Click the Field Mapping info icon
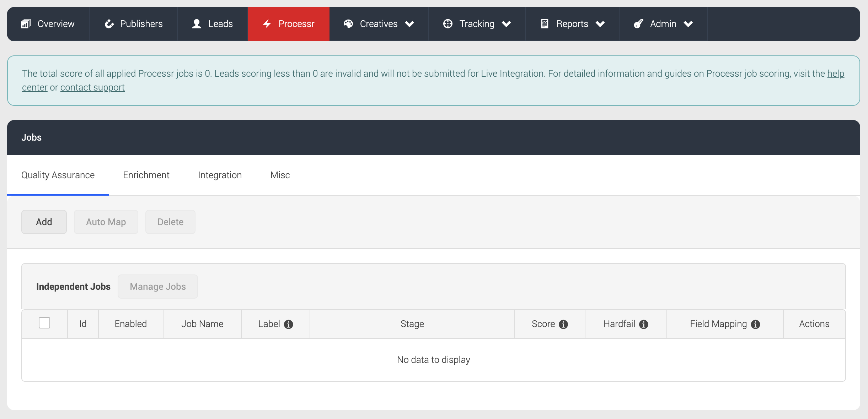This screenshot has height=419, width=868. pyautogui.click(x=755, y=324)
